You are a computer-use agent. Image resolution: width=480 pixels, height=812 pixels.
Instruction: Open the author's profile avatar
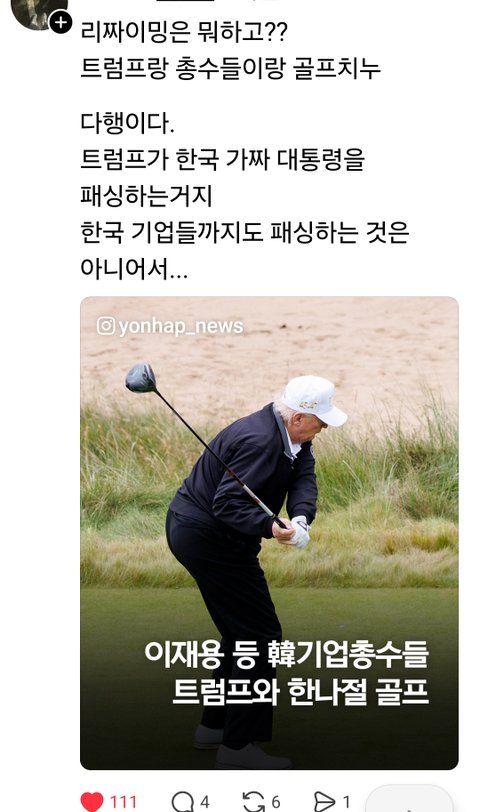[38, 13]
